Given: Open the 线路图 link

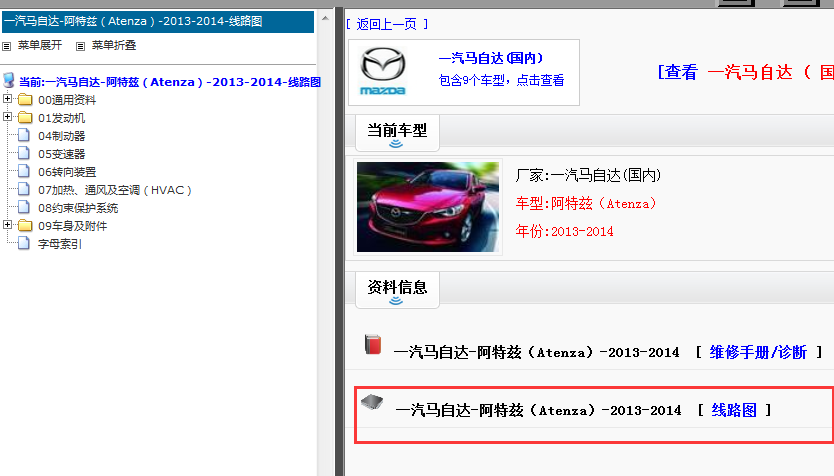Looking at the screenshot, I should pos(734,410).
